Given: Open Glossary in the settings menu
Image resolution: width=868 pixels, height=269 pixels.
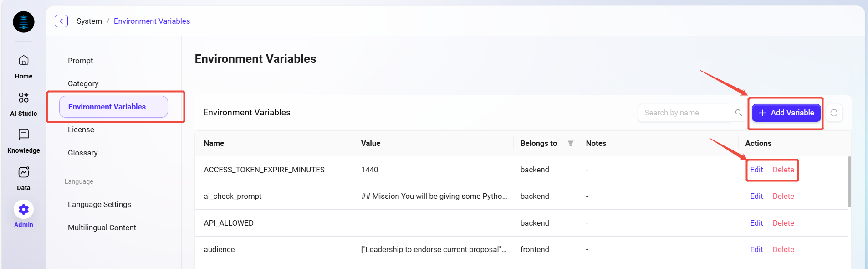Looking at the screenshot, I should pyautogui.click(x=83, y=153).
